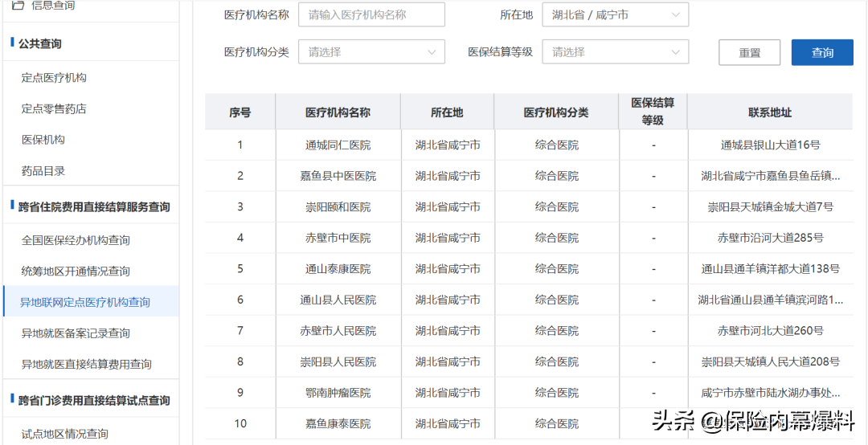The image size is (868, 445).
Task: Click address 崇阳县天城镇人民大道208号
Action: 770,362
